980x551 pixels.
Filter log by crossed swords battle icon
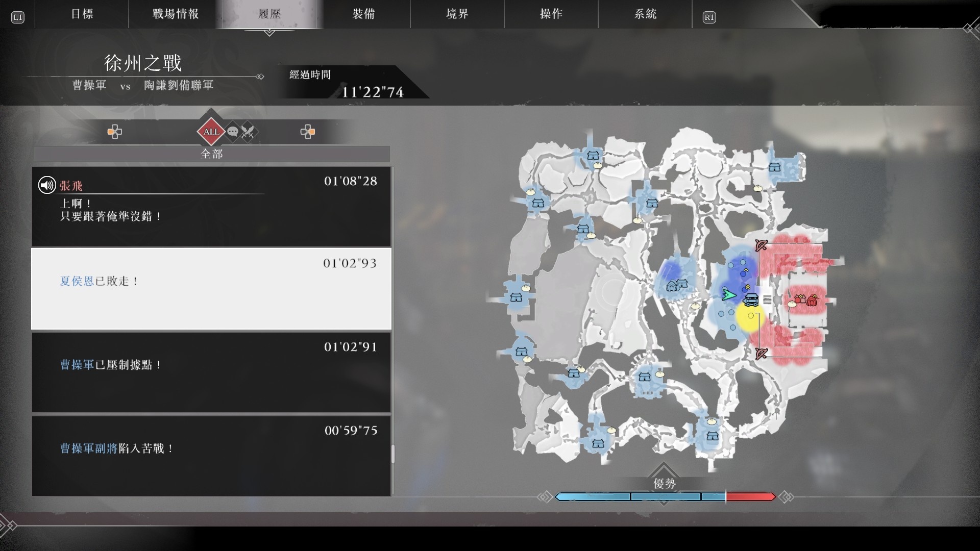click(248, 132)
